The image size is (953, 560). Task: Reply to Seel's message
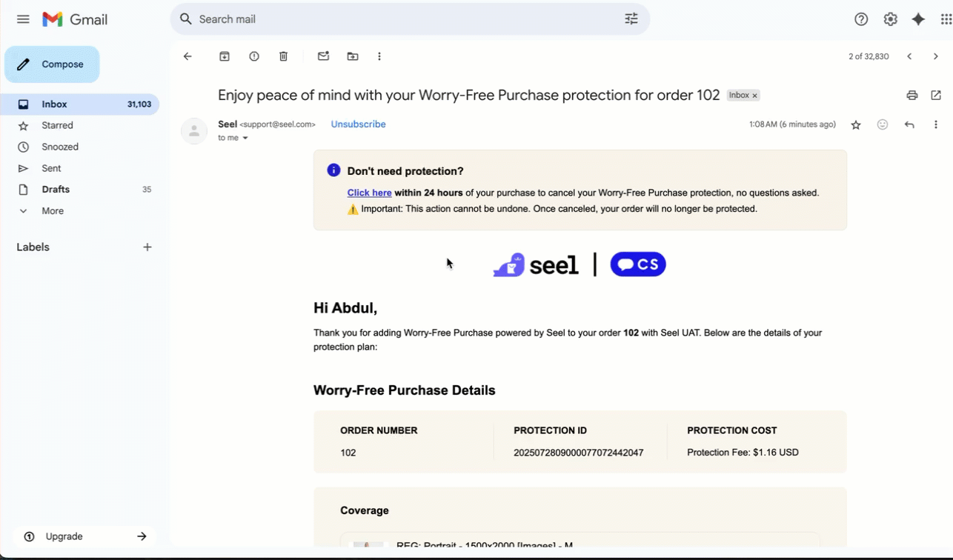point(909,125)
